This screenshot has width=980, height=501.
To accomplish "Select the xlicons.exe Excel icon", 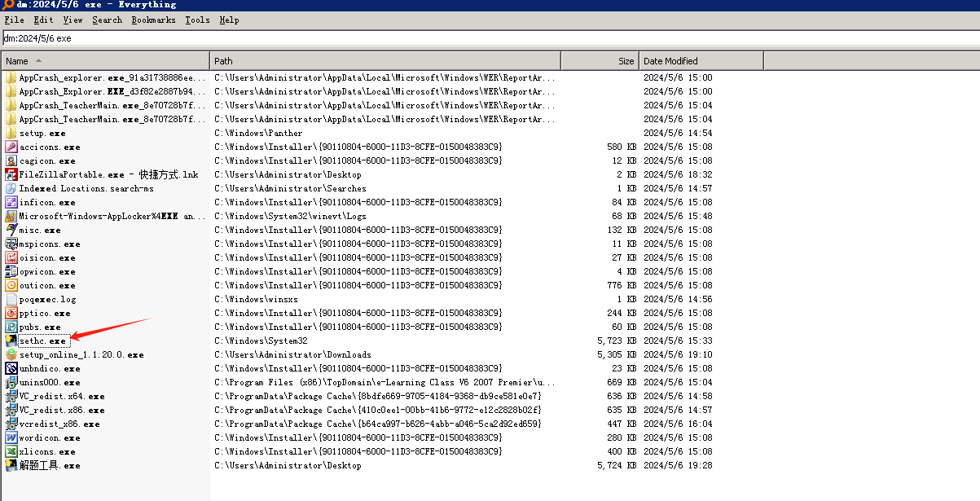I will tap(11, 451).
